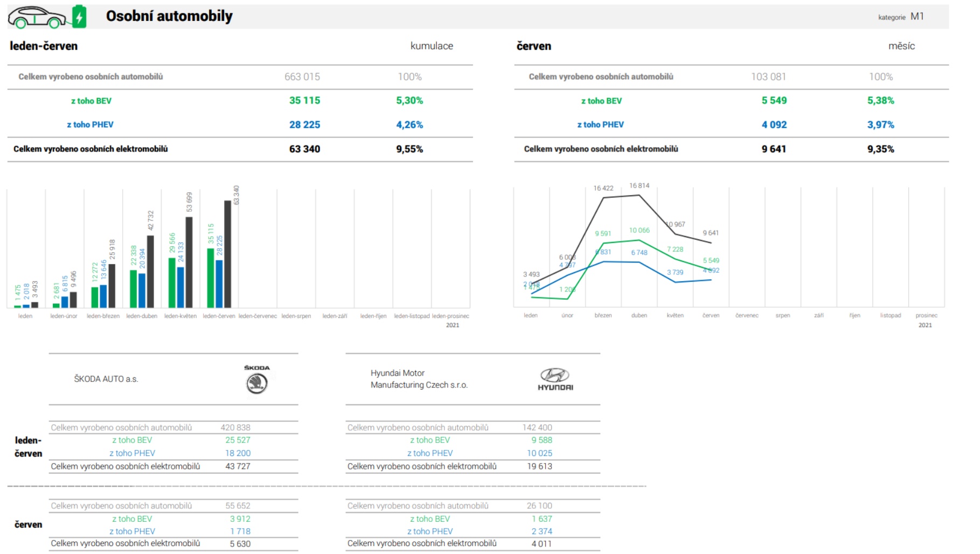980x554 pixels.
Task: Select the 'červen' měsíc heading
Action: (533, 46)
